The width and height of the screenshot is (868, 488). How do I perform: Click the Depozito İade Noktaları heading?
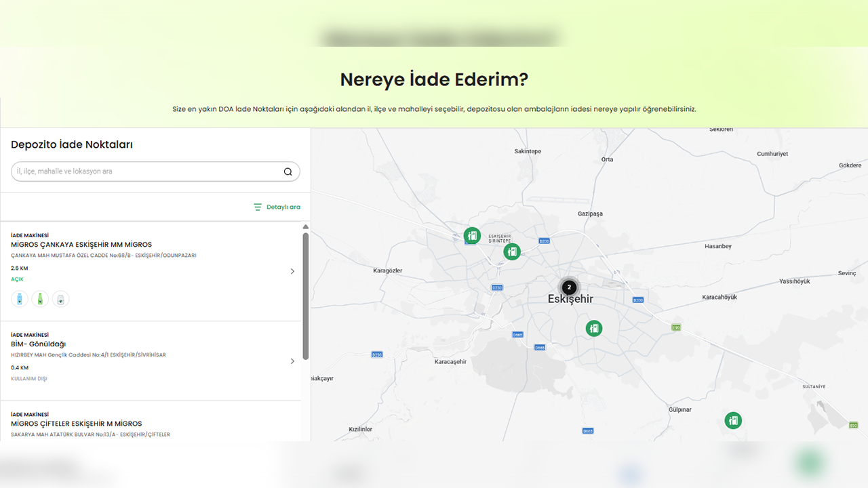coord(72,144)
